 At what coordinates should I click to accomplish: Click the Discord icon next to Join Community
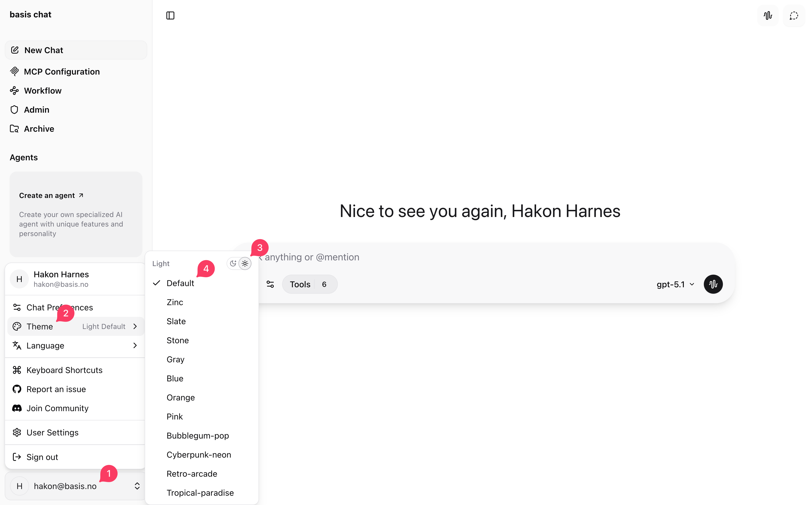coord(16,408)
